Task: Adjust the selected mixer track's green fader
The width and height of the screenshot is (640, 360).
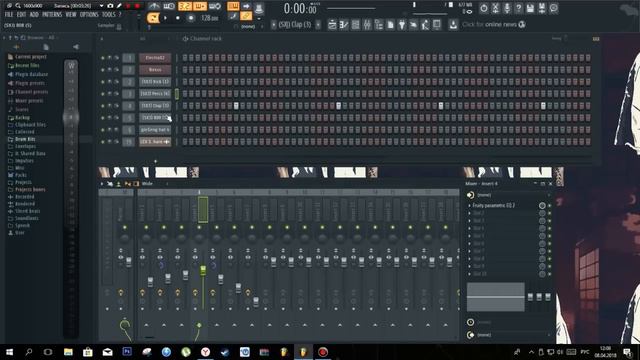Action: tap(203, 271)
